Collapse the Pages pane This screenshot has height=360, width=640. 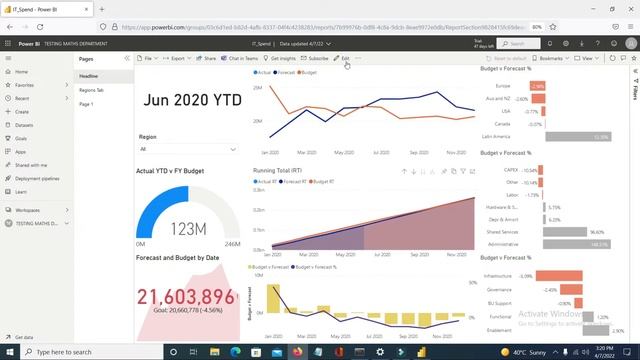tap(127, 58)
